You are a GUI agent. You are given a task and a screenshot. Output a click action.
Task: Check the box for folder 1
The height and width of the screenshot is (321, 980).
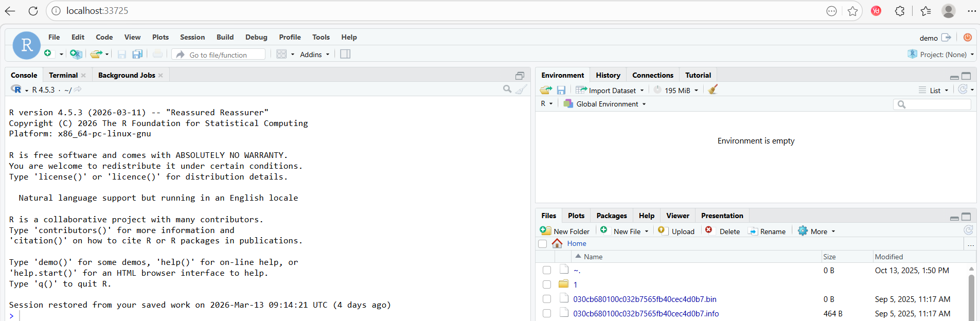tap(547, 284)
